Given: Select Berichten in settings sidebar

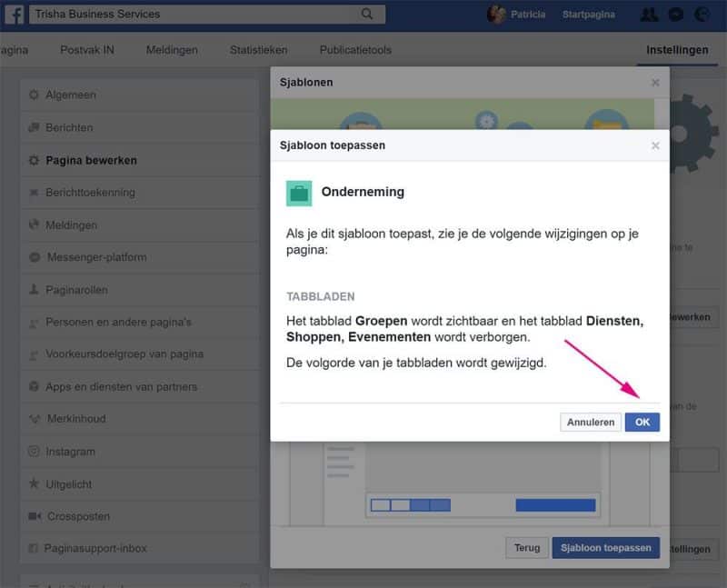Looking at the screenshot, I should click(139, 127).
